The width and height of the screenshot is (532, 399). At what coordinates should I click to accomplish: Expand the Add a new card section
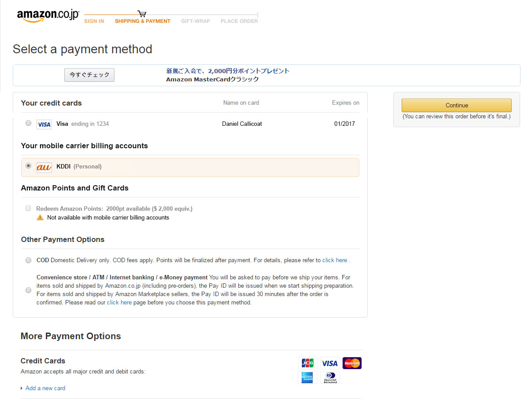(x=45, y=388)
